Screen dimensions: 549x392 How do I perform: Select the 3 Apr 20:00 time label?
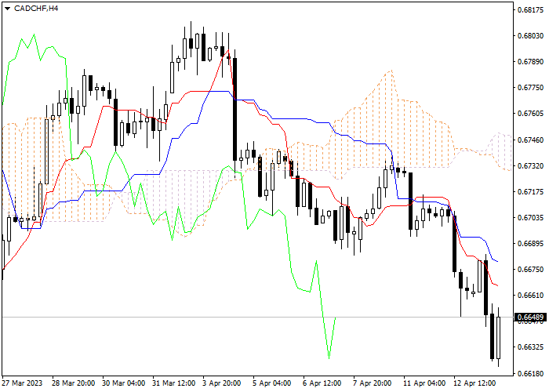pos(222,383)
